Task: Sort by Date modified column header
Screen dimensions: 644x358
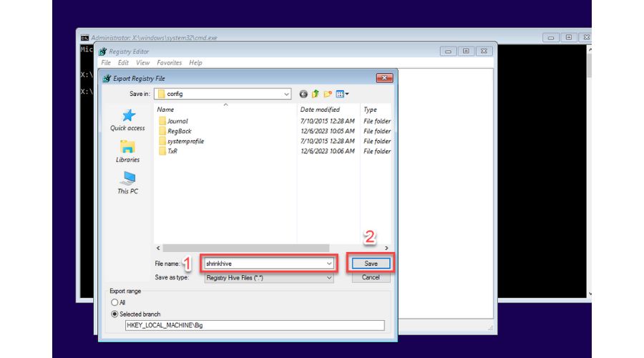Action: (x=320, y=110)
